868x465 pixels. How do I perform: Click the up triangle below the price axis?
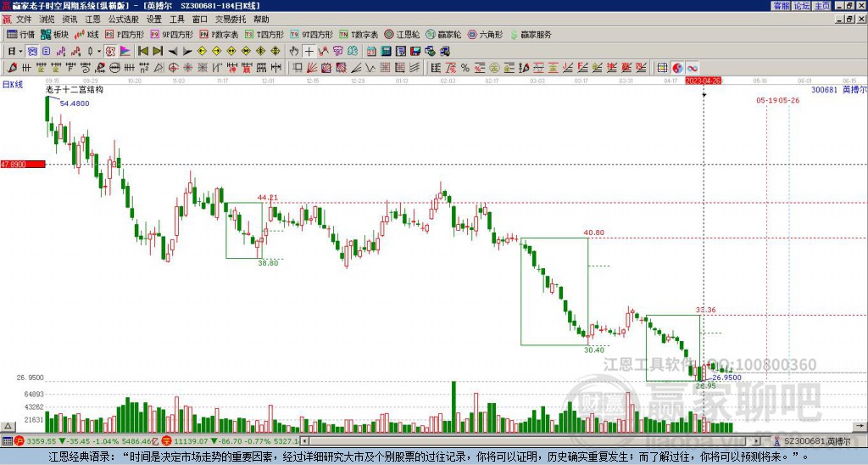click(x=8, y=426)
